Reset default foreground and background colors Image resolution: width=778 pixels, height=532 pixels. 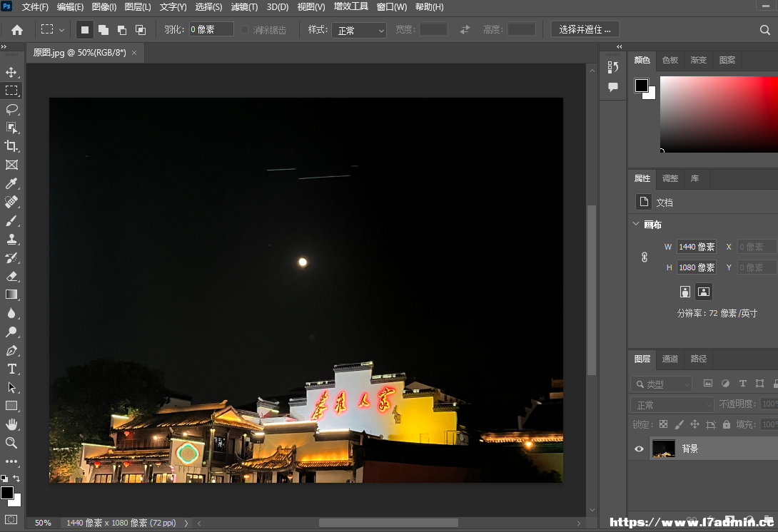[4, 479]
